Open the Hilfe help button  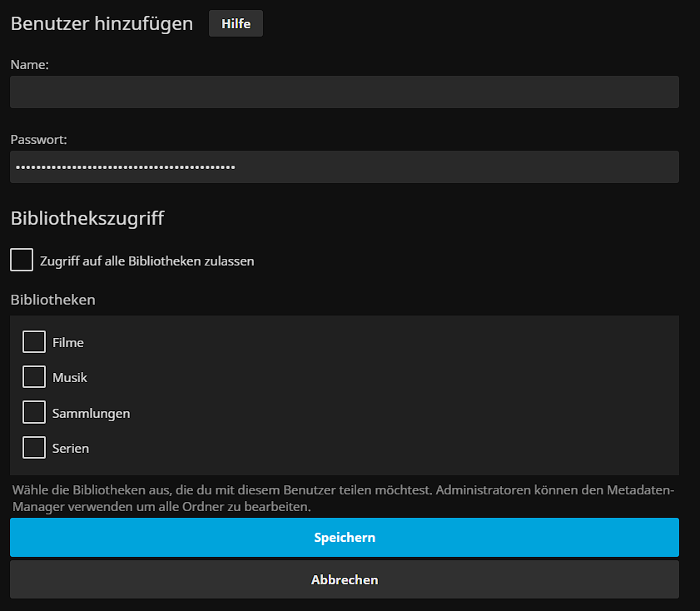click(236, 24)
